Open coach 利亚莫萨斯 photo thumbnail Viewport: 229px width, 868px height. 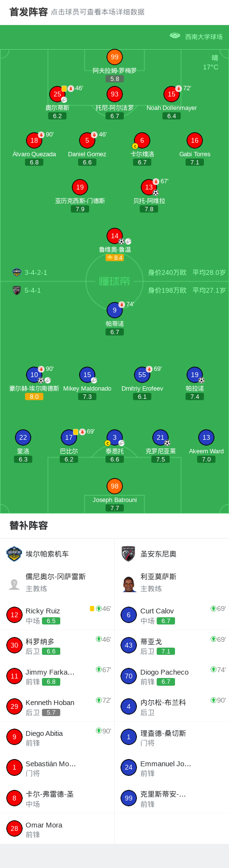click(x=129, y=583)
